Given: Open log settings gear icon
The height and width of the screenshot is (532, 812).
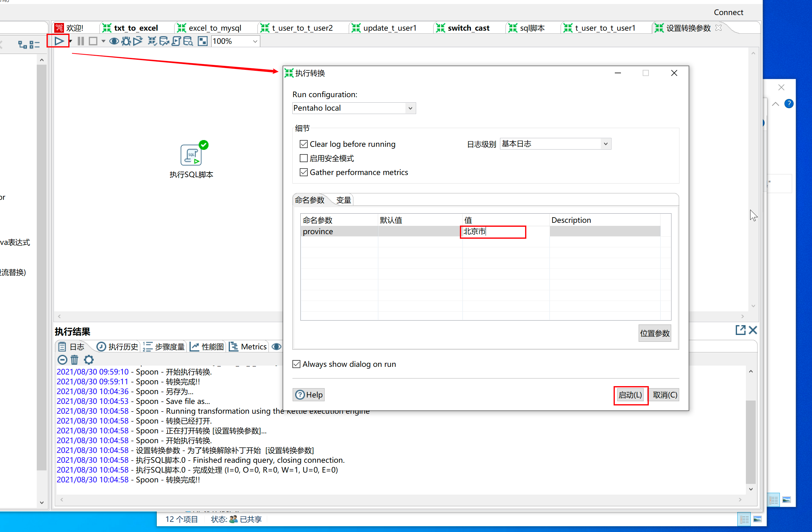Looking at the screenshot, I should 89,359.
